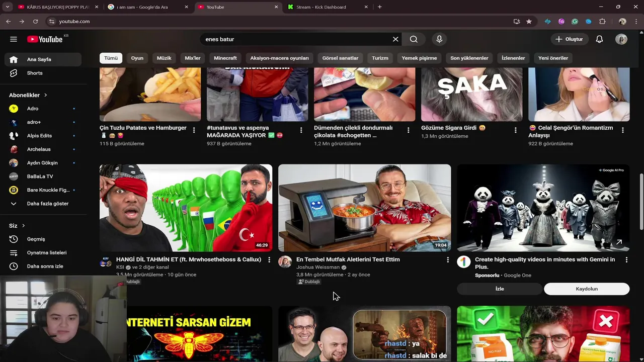The height and width of the screenshot is (362, 644).
Task: Expand the Abonelikler section chevron
Action: click(45, 95)
